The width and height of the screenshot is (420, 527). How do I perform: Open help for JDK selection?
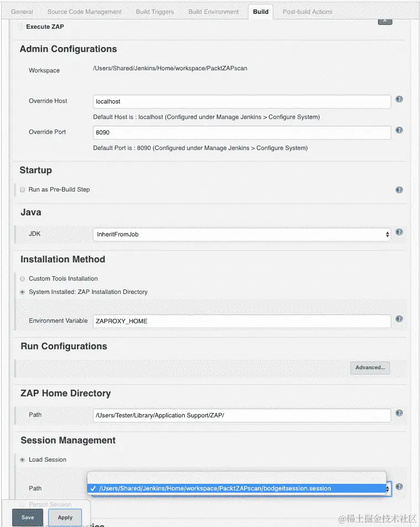pos(399,232)
